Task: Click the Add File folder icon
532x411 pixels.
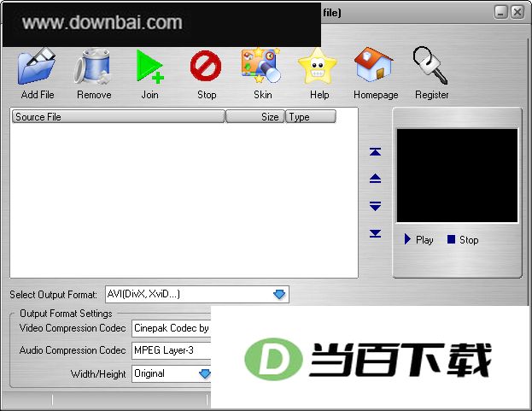Action: pos(37,66)
